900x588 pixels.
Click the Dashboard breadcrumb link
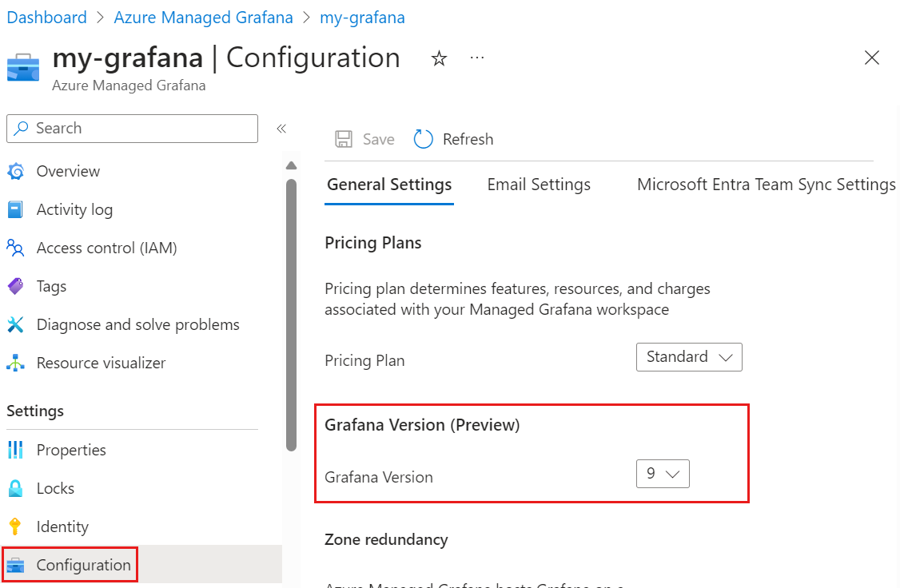[x=46, y=17]
